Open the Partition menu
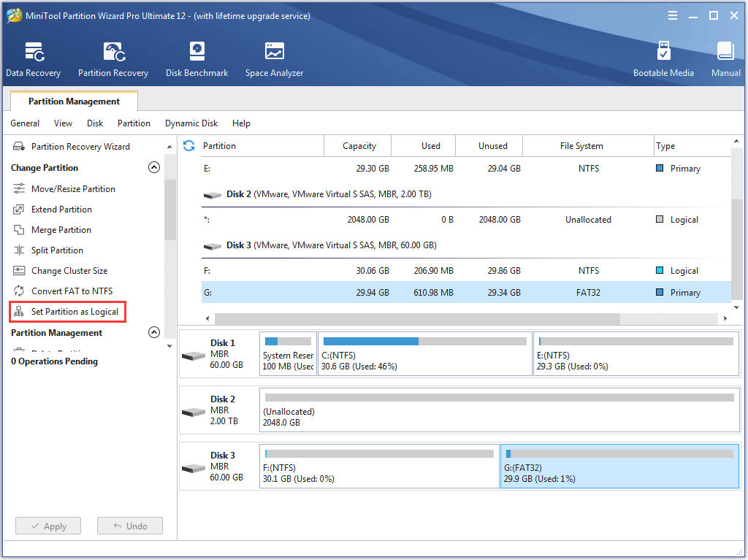Screen dimensions: 748x560 coord(134,123)
